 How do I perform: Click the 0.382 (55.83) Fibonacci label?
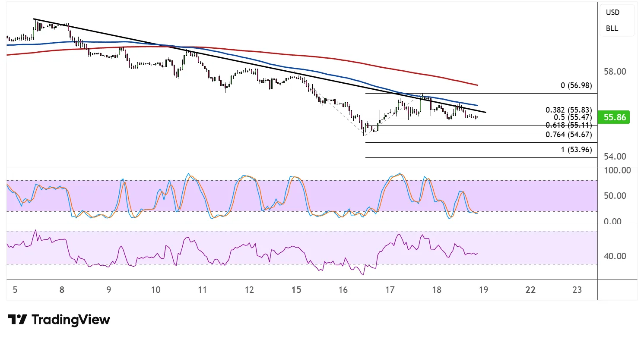click(568, 110)
